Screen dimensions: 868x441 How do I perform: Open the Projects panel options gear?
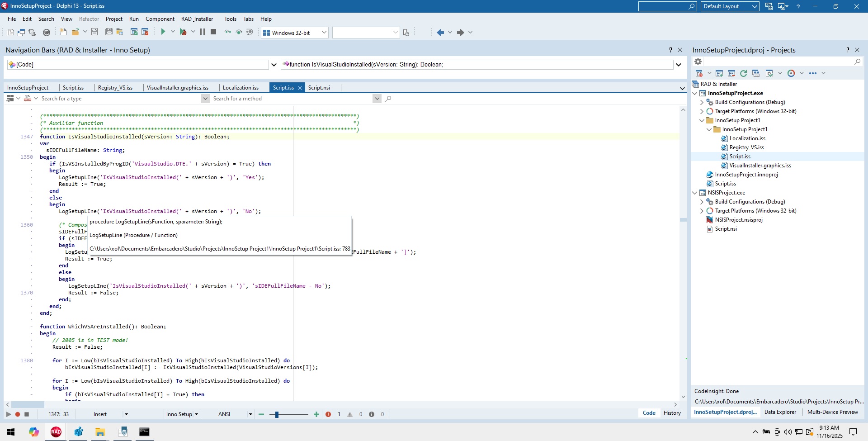coord(698,61)
